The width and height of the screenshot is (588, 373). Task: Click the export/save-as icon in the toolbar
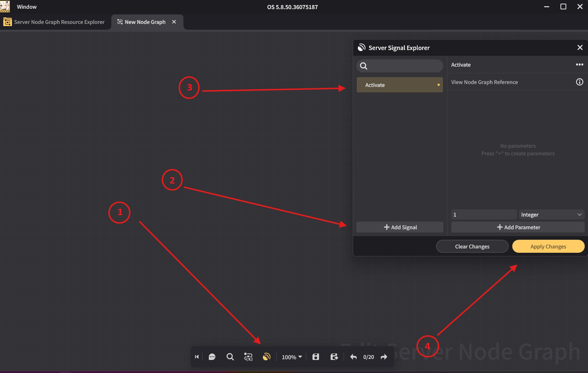tap(334, 357)
